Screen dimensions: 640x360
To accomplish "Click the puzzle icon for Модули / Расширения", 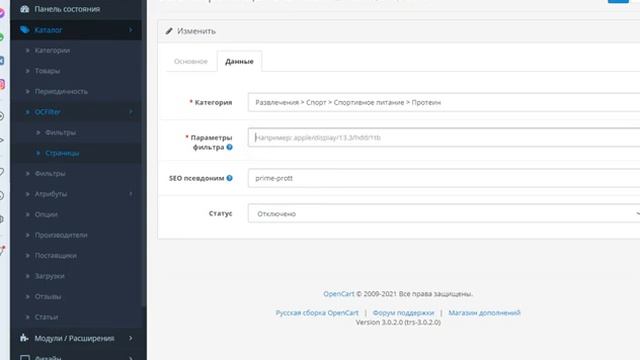I will click(24, 338).
